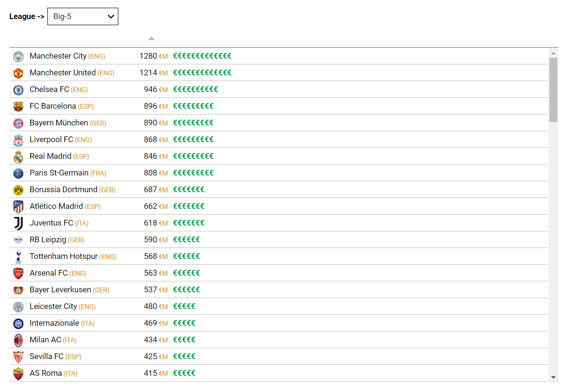Click the 1214 €M value
The image size is (567, 392).
(154, 72)
